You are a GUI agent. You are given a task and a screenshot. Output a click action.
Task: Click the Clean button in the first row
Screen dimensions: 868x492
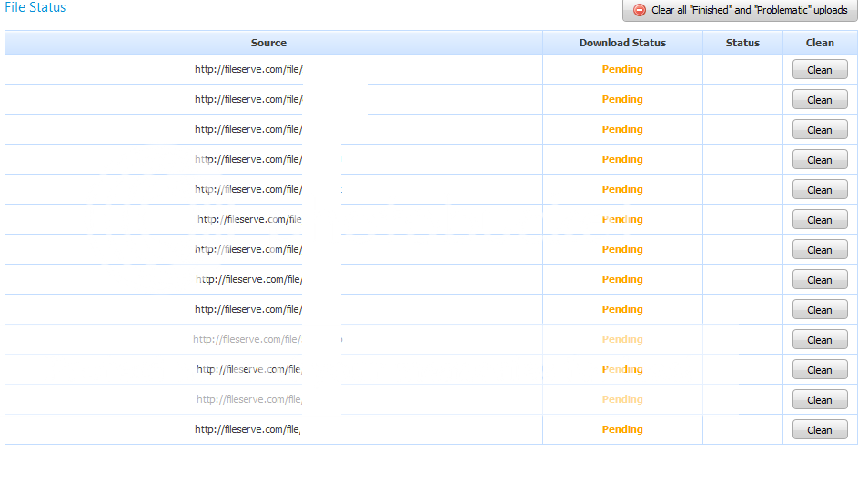click(819, 70)
